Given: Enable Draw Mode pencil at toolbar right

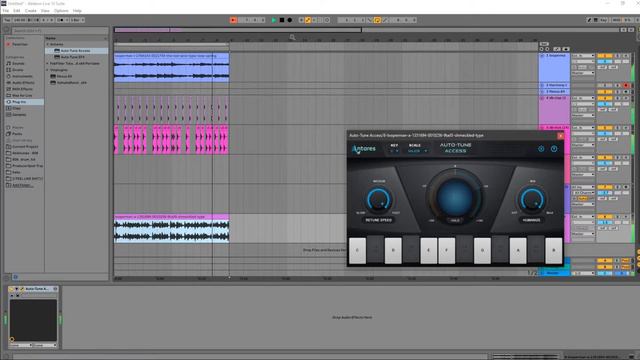Looking at the screenshot, I should pos(589,20).
